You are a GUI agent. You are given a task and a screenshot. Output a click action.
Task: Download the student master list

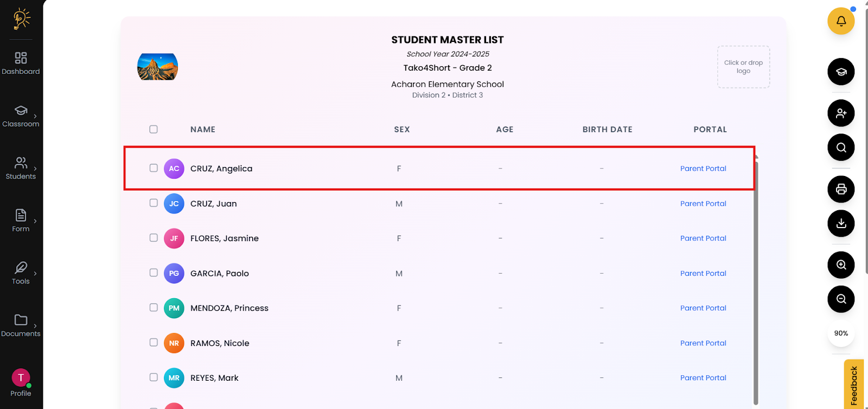tap(841, 223)
